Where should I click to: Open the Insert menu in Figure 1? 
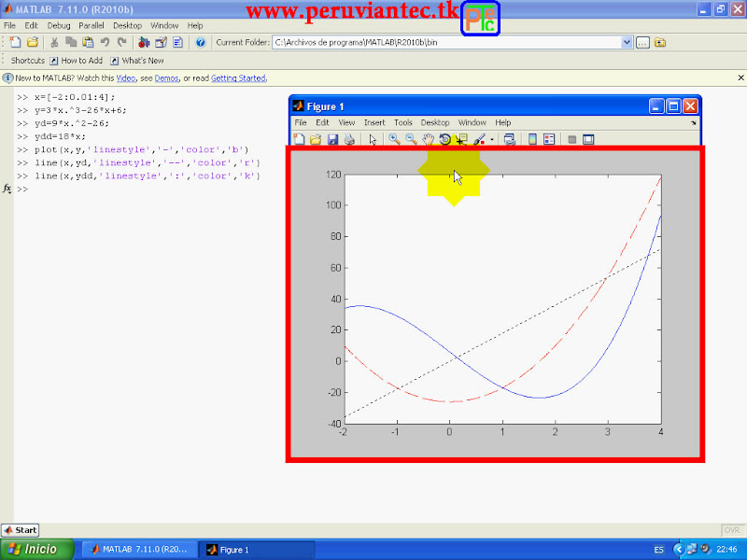(374, 122)
